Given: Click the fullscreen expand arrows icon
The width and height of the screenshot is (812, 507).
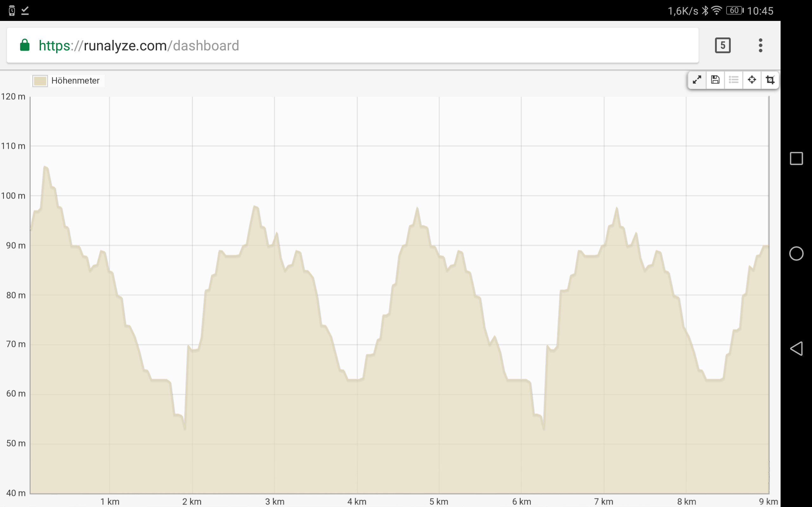Looking at the screenshot, I should (x=697, y=80).
